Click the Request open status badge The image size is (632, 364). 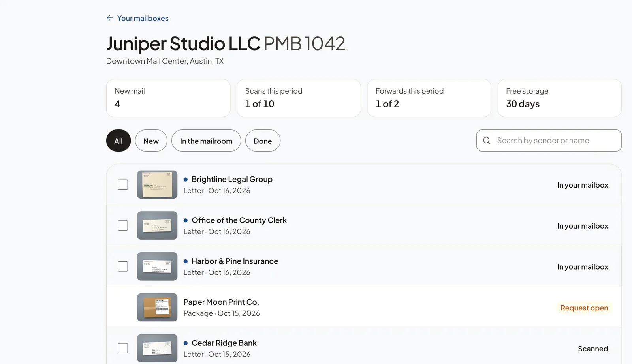pos(584,308)
